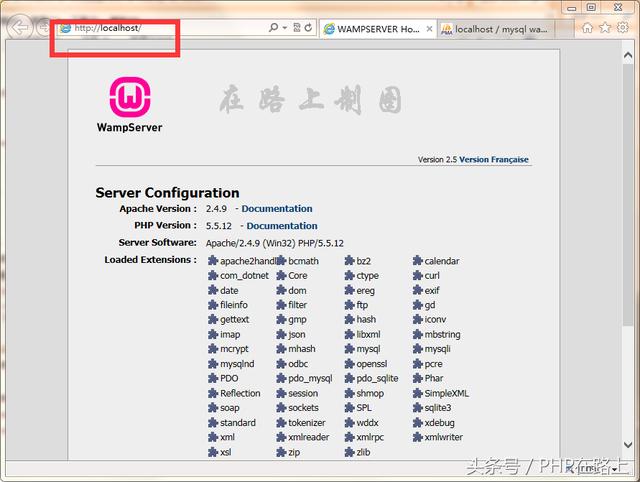Click the scrollbar up arrow
The image size is (640, 482).
click(628, 56)
